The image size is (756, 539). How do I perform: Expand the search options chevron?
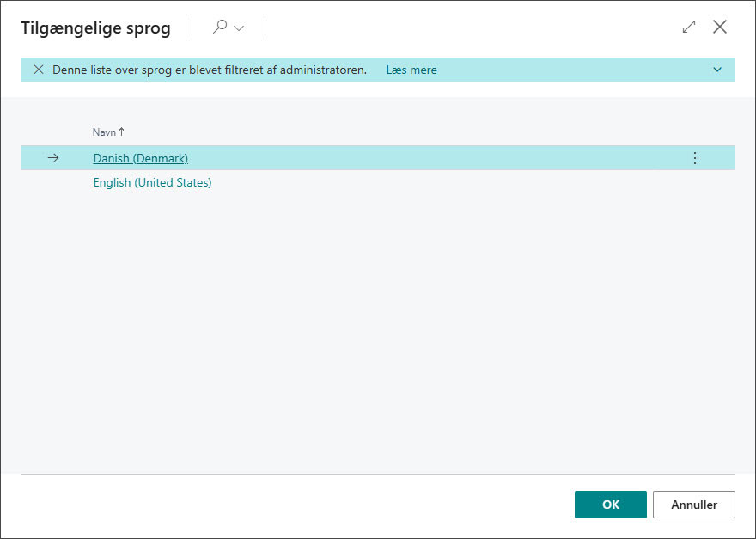(x=239, y=28)
